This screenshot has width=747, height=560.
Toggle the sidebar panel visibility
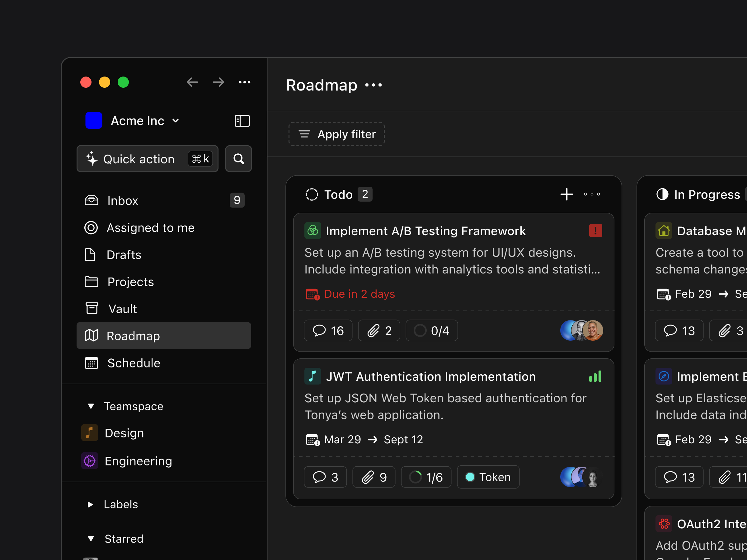[242, 121]
